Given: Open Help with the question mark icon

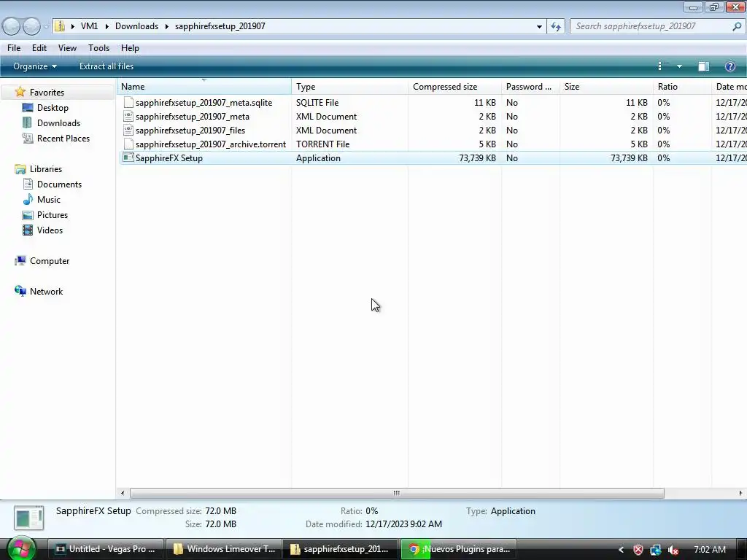Looking at the screenshot, I should pos(729,66).
